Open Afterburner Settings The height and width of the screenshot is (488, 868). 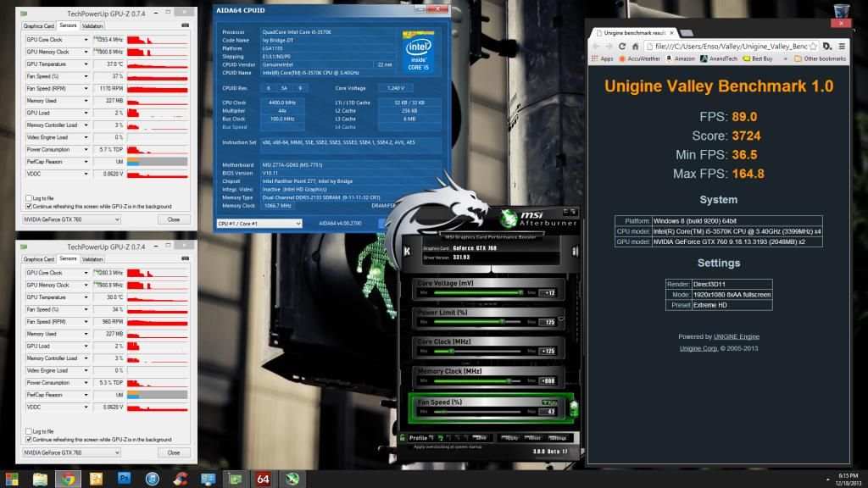(x=558, y=438)
